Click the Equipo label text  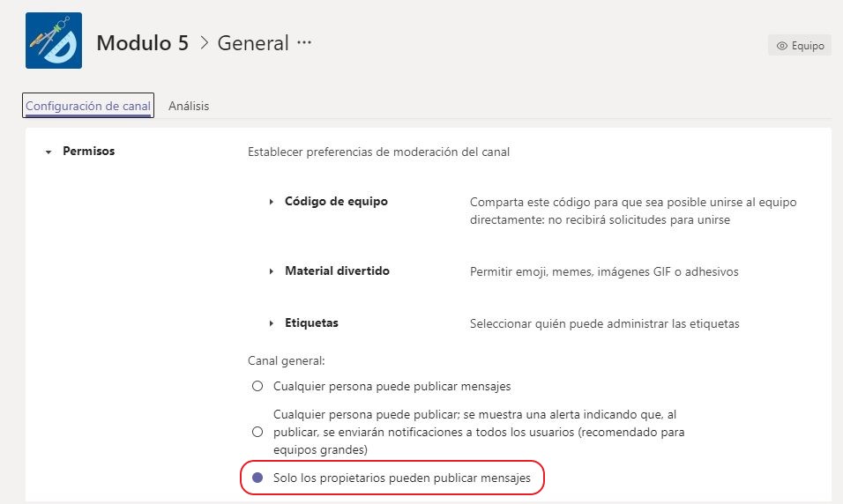tap(809, 46)
